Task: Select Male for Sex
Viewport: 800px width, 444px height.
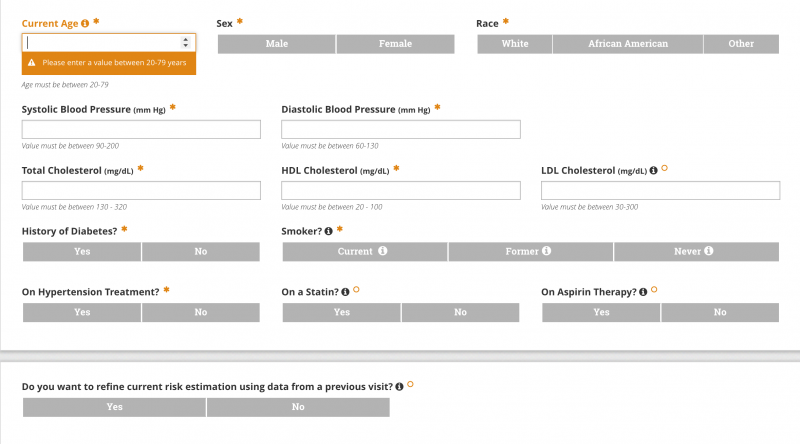Action: [277, 44]
